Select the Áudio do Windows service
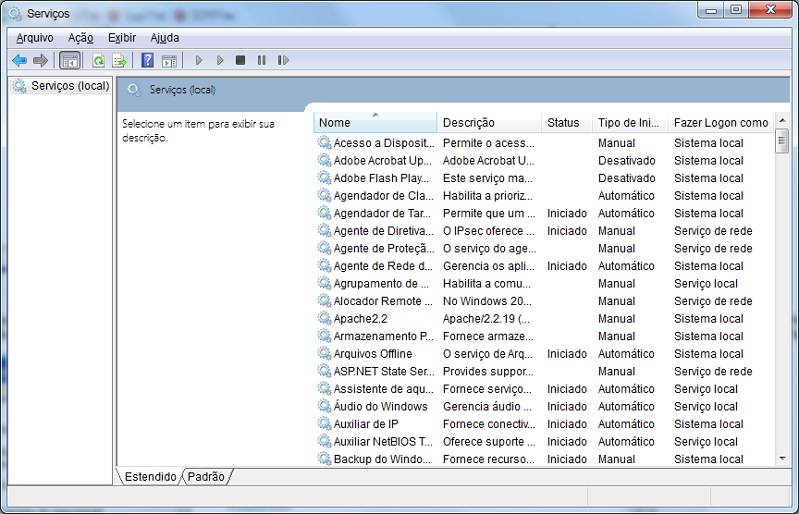Screen dimensions: 799x514 pos(543,407)
